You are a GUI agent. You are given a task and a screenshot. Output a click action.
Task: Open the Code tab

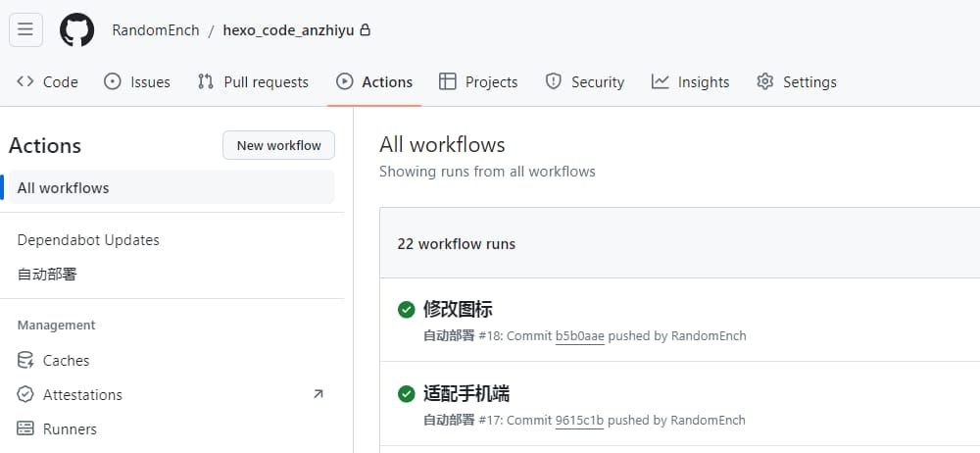47,82
